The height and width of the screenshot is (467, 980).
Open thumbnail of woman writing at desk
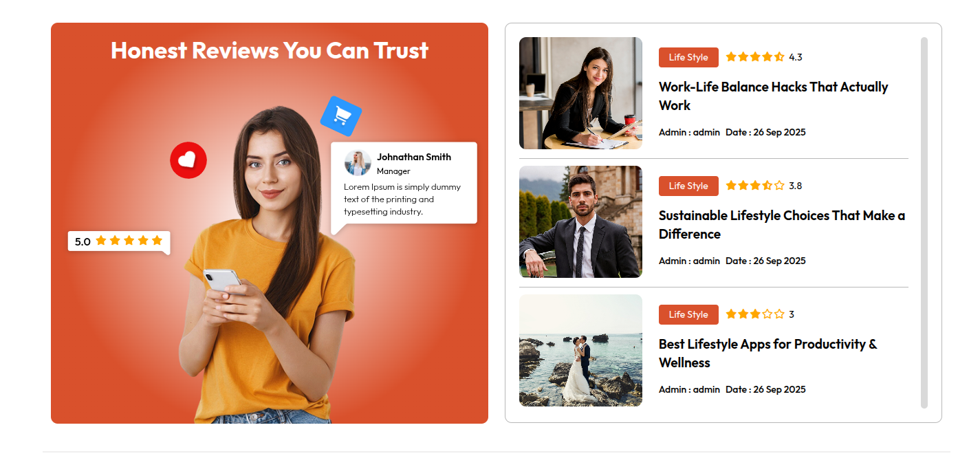tap(580, 93)
